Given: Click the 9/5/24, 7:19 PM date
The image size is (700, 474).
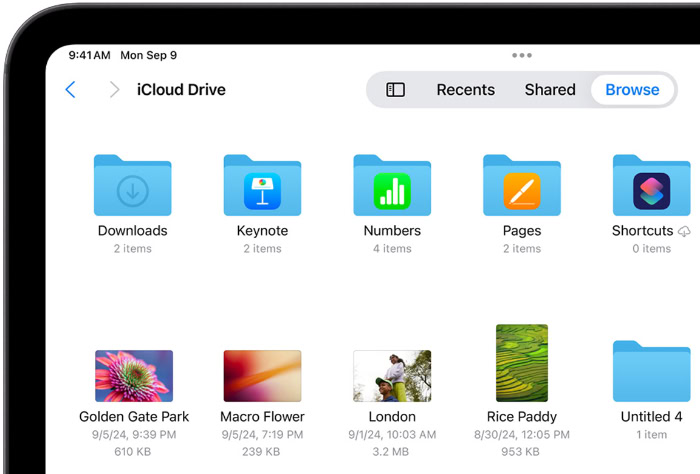Looking at the screenshot, I should (262, 435).
